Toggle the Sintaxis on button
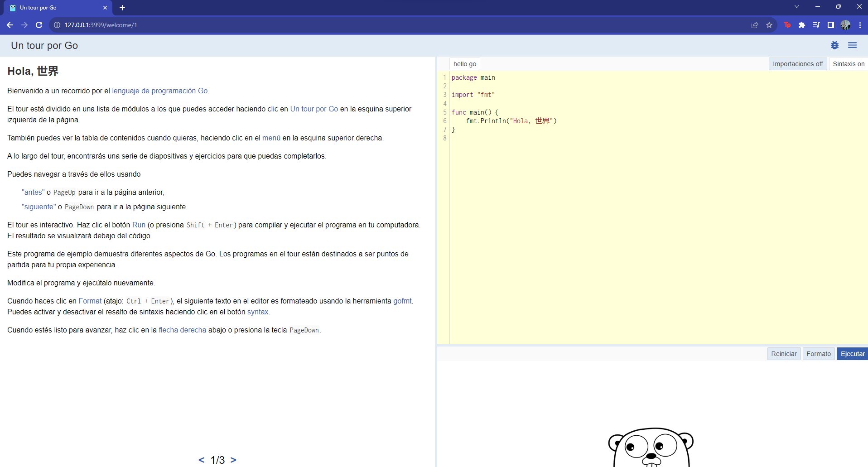The image size is (868, 467). point(848,64)
